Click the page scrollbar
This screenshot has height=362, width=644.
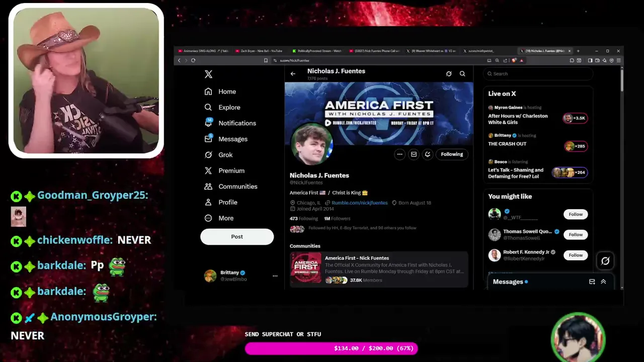(622, 79)
